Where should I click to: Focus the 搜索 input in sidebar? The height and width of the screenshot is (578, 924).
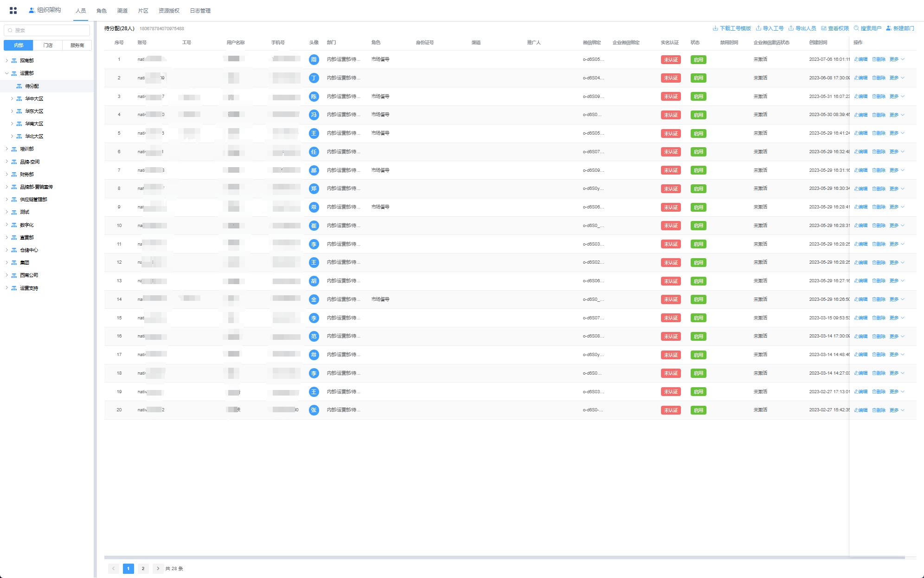pos(47,30)
